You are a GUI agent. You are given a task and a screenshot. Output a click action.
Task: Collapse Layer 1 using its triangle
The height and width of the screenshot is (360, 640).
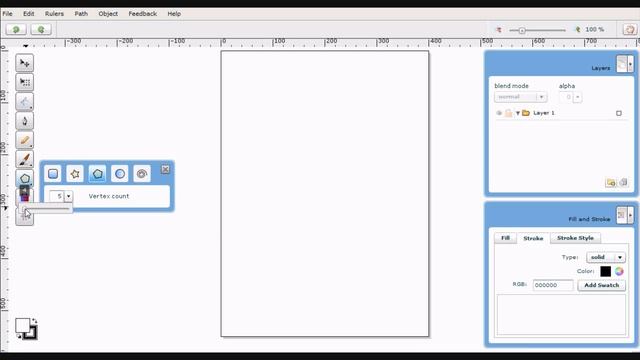point(518,113)
